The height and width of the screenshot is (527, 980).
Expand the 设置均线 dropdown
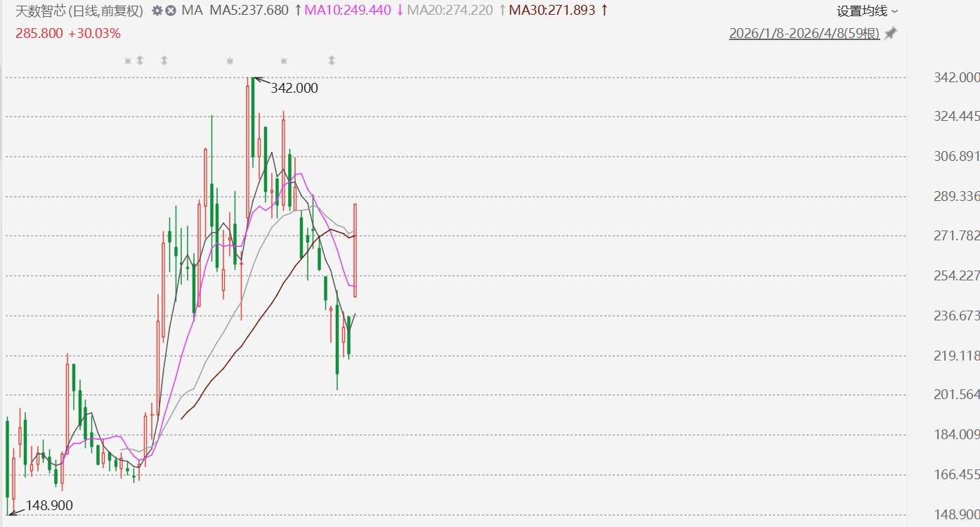click(867, 11)
